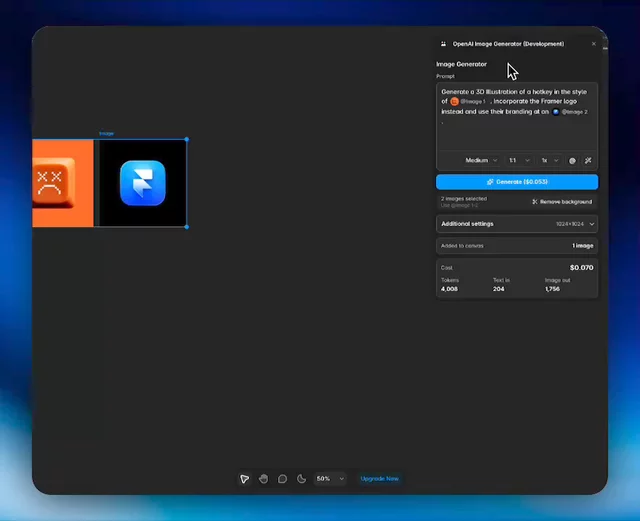The image size is (640, 521).
Task: Expand the Additional settings section
Action: pyautogui.click(x=517, y=224)
